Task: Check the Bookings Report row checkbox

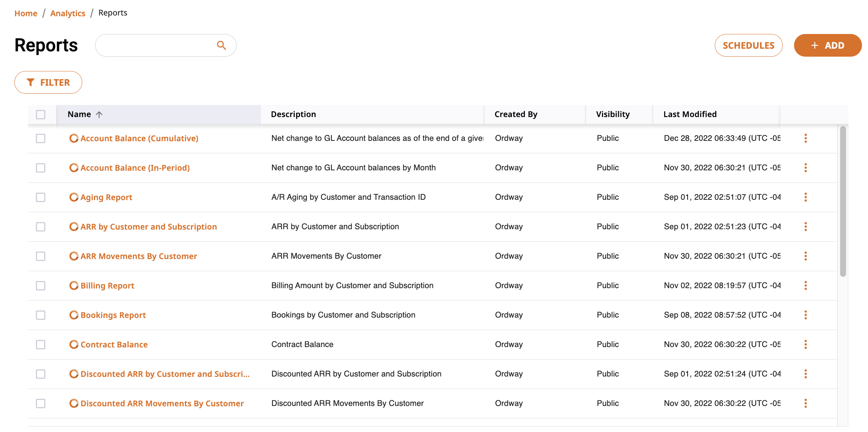Action: [41, 315]
